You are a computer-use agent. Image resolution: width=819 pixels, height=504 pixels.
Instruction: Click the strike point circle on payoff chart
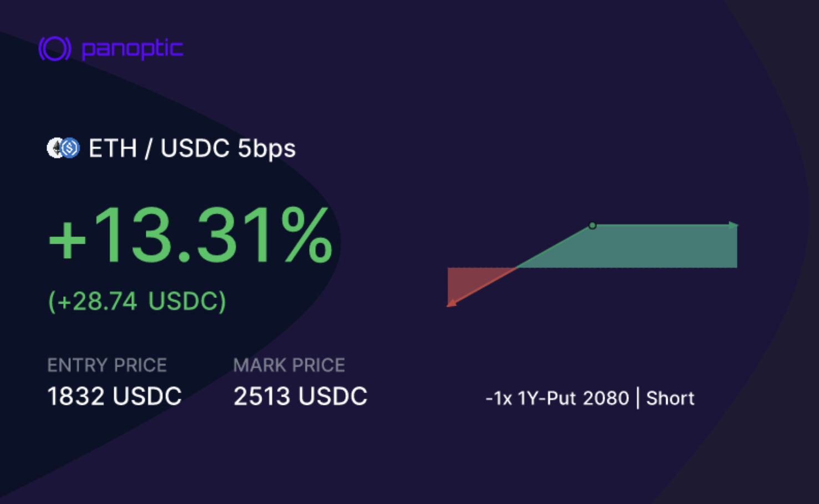coord(592,225)
